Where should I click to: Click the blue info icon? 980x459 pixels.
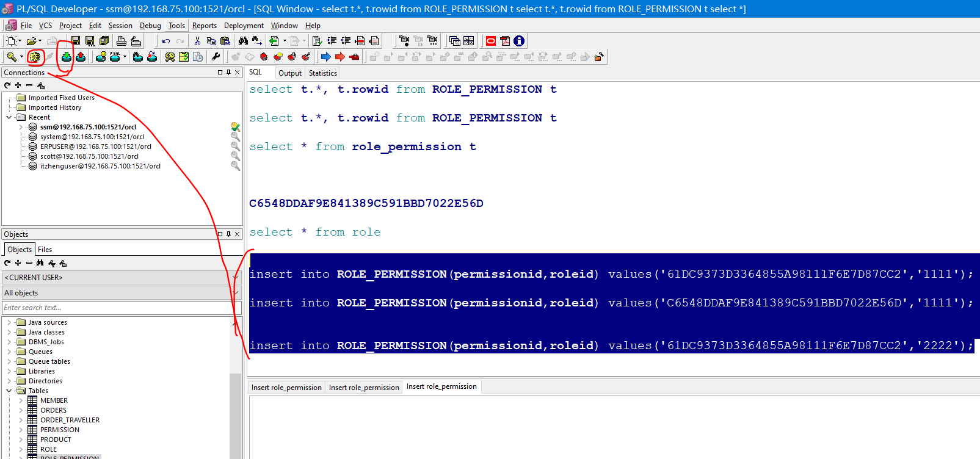pos(519,41)
